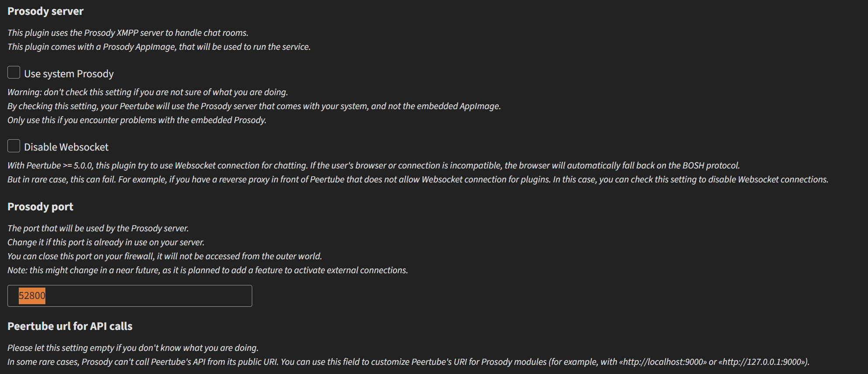Click the "Prosody server" section heading
Screen dimensions: 868x374
(45, 11)
